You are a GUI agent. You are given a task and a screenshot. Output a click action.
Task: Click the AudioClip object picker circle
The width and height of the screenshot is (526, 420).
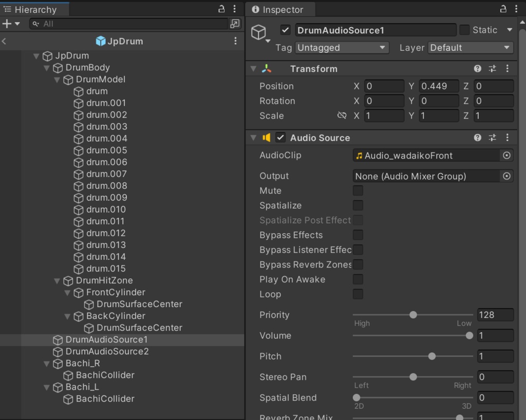[506, 156]
